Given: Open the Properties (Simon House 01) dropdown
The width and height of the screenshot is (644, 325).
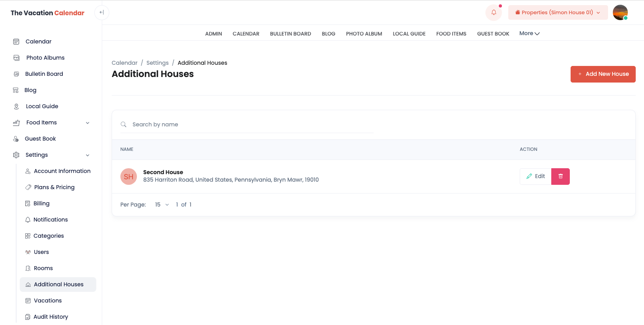Looking at the screenshot, I should 558,13.
